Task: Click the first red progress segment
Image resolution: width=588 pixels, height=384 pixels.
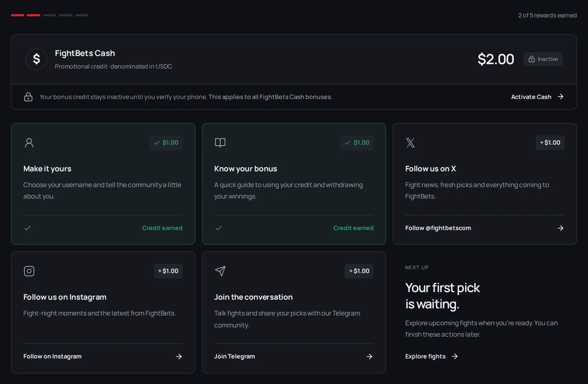Action: coord(17,15)
